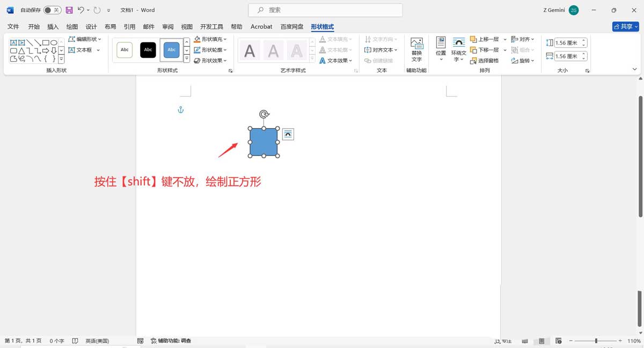The height and width of the screenshot is (348, 644).
Task: Select 形状轮廓 (Shape Outline)
Action: click(x=209, y=49)
